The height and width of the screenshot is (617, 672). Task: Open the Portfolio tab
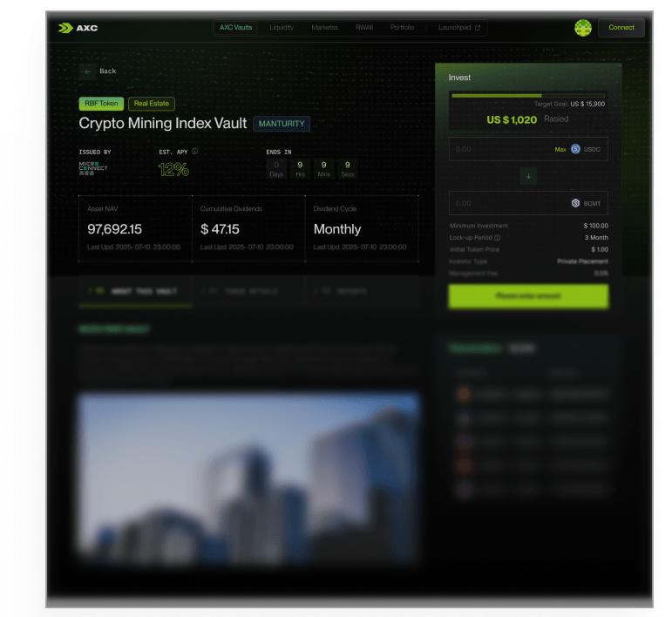(402, 27)
